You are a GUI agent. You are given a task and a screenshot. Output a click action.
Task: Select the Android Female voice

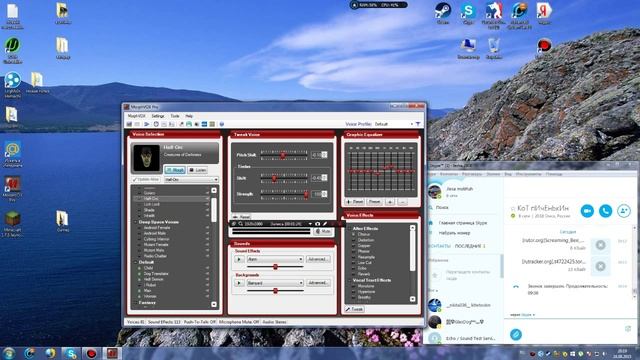point(157,228)
